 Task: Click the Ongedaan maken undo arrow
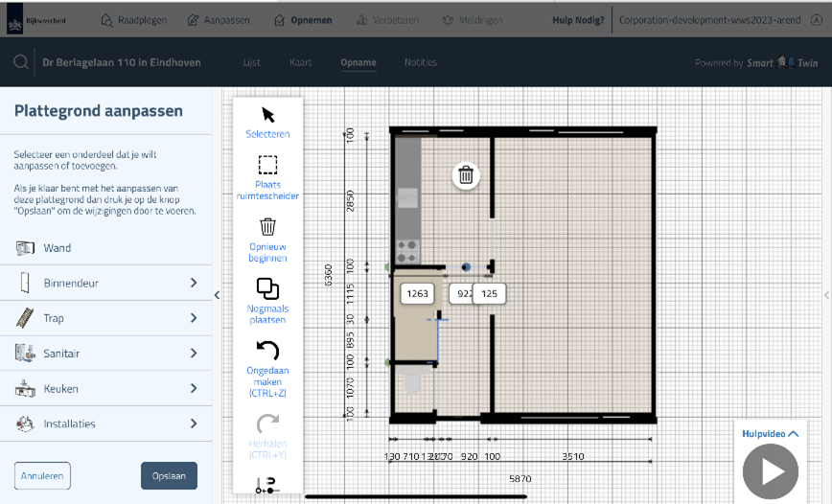point(267,350)
